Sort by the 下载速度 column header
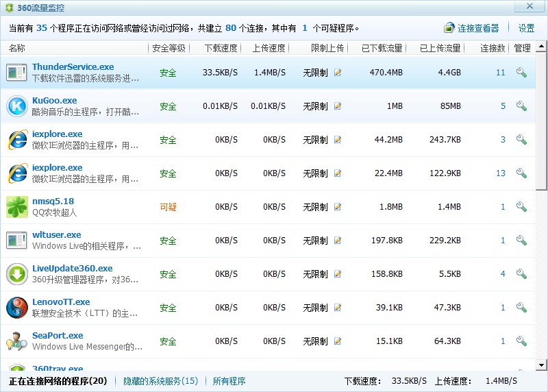This screenshot has height=392, width=548. [x=221, y=49]
